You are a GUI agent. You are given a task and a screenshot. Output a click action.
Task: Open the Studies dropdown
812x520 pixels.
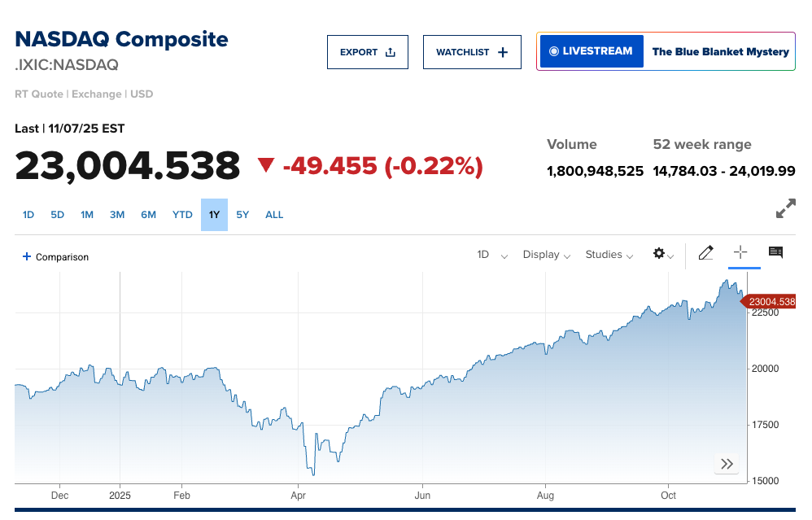[609, 255]
